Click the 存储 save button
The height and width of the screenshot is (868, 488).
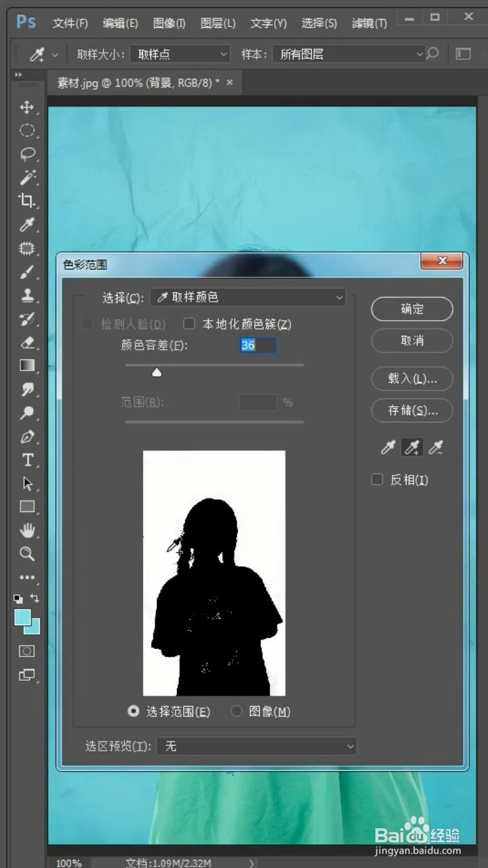coord(412,410)
